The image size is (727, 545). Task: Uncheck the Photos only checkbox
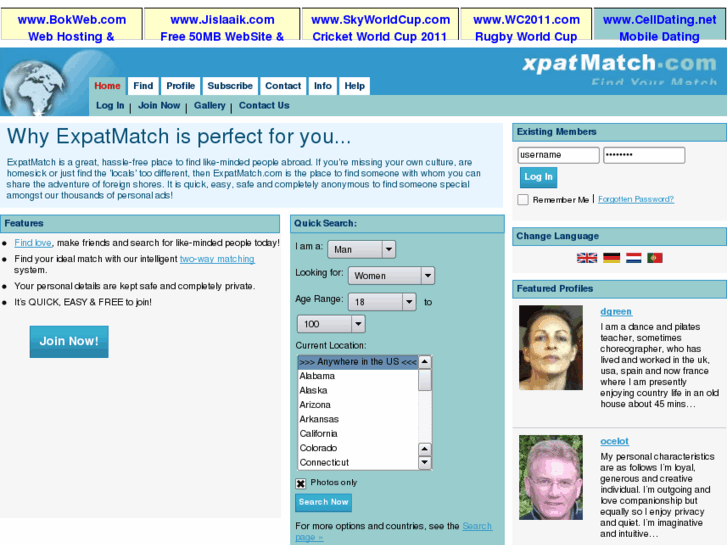click(300, 483)
